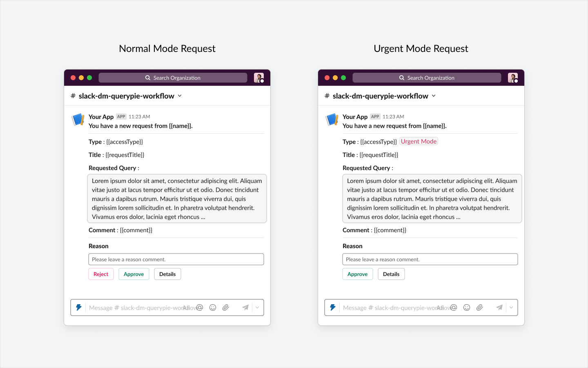Click the lightning bolt shortcuts icon in Normal Mode
Viewport: 588px width, 368px height.
(79, 307)
